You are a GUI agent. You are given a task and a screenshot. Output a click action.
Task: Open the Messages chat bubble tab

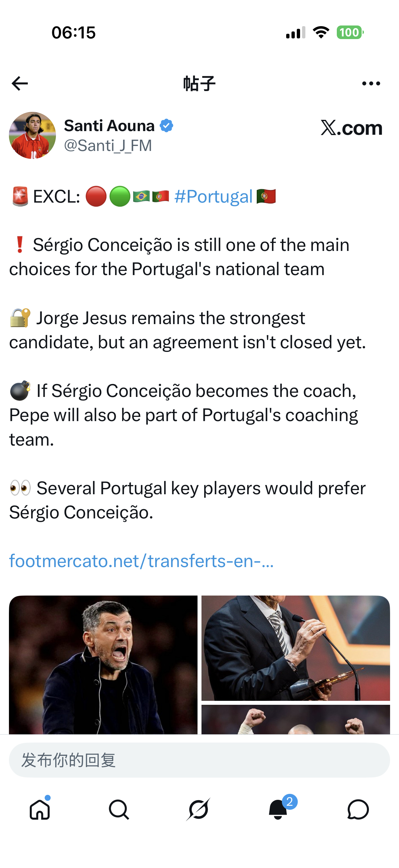tap(358, 809)
